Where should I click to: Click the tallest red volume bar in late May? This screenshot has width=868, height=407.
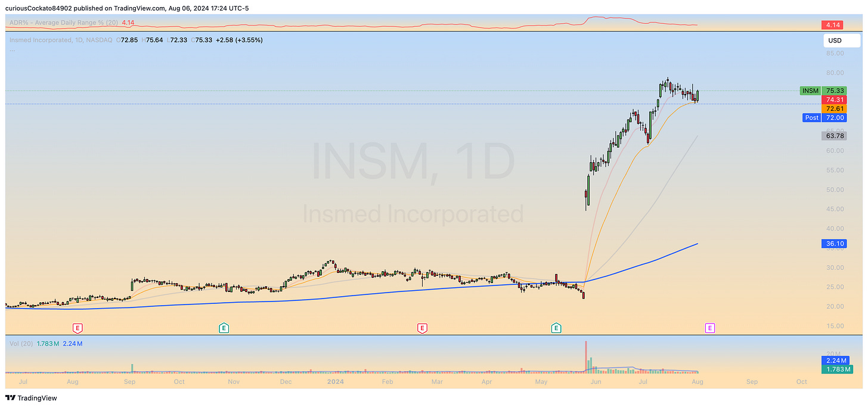586,357
